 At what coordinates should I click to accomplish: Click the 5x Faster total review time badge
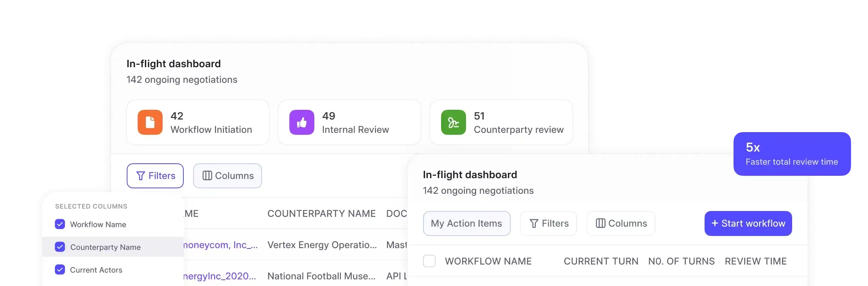[x=792, y=154]
